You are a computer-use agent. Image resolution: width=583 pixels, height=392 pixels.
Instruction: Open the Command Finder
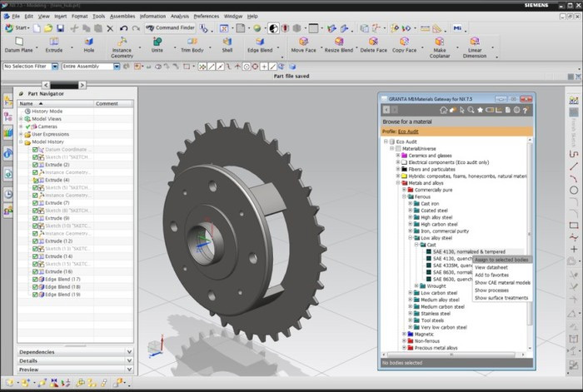click(x=170, y=27)
